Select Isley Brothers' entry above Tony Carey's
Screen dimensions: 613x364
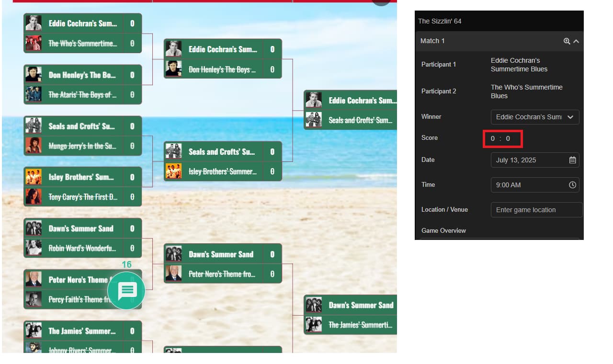(82, 177)
